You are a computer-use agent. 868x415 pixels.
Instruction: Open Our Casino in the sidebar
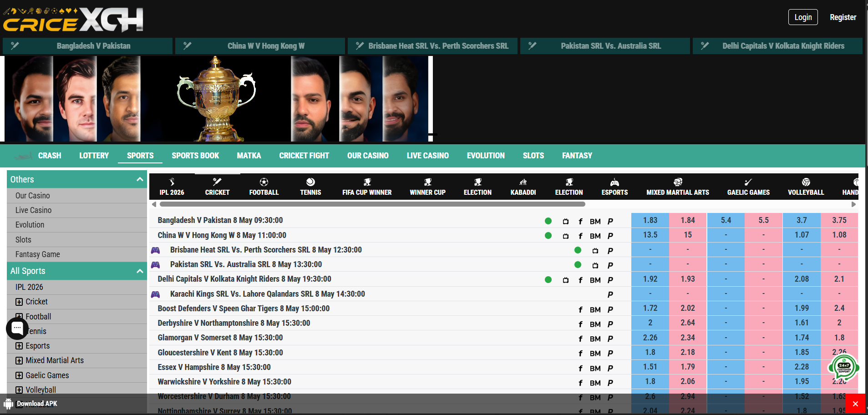tap(77, 196)
